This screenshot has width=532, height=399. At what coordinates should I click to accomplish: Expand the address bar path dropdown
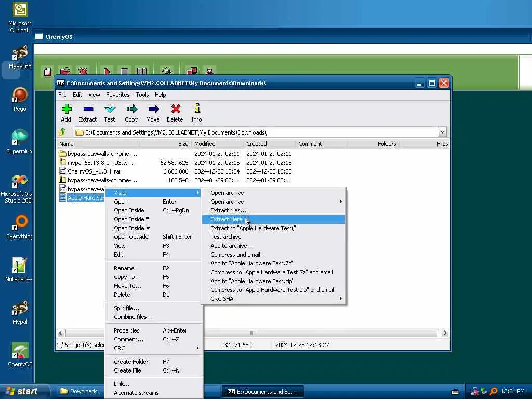tap(442, 132)
